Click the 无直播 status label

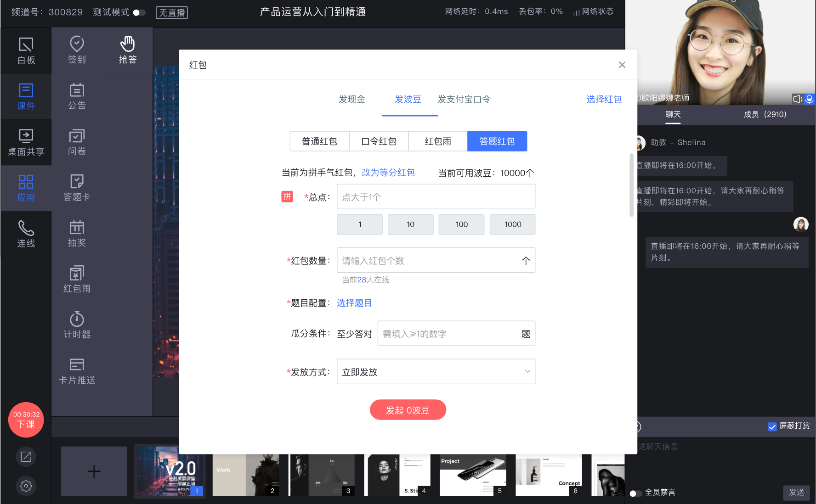click(x=172, y=12)
